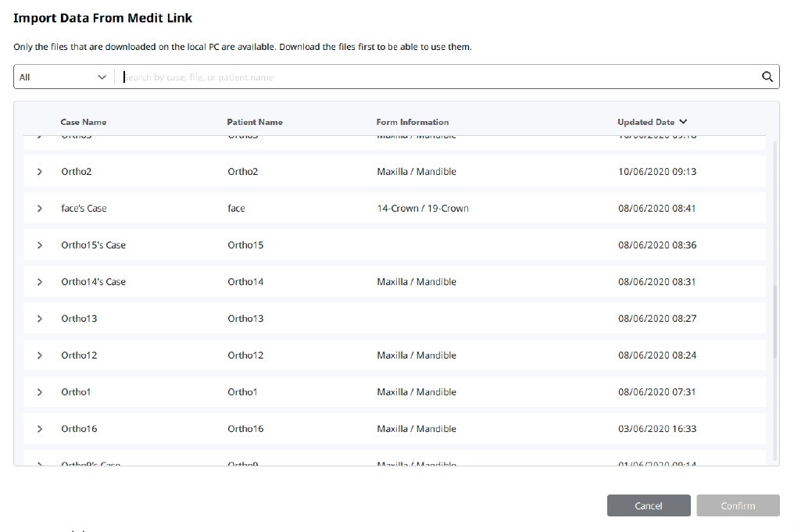Select the Ortho12 case name
Image resolution: width=794 pixels, height=532 pixels.
79,355
